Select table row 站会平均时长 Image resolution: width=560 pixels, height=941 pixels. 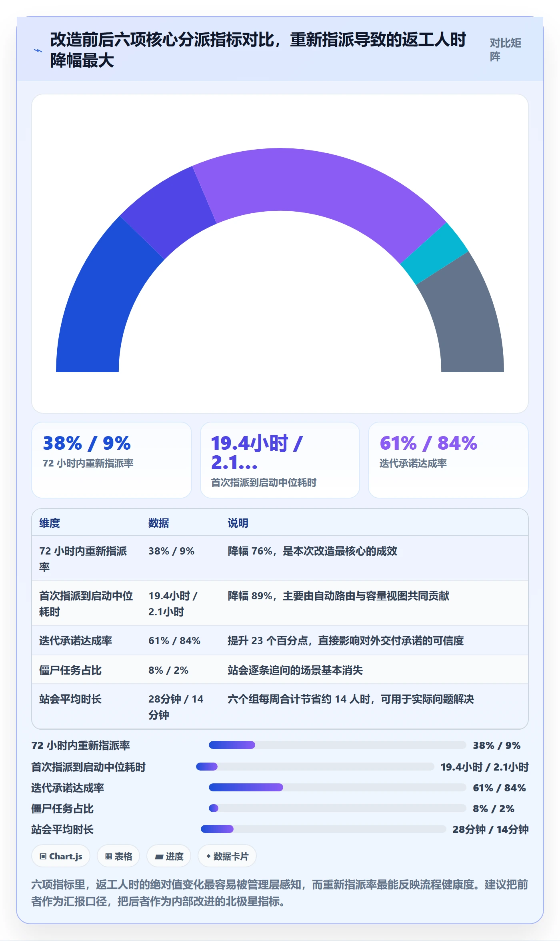(280, 706)
